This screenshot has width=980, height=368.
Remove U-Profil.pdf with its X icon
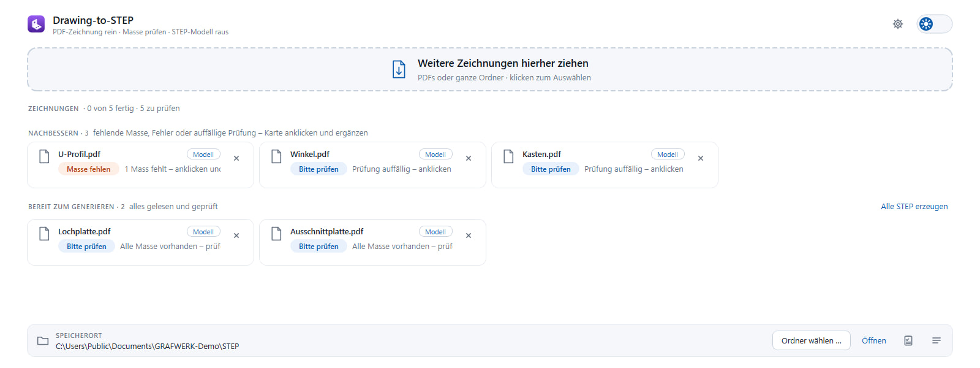coord(236,158)
